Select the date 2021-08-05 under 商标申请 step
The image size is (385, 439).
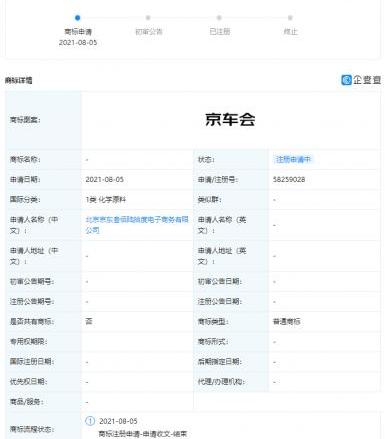click(x=78, y=42)
